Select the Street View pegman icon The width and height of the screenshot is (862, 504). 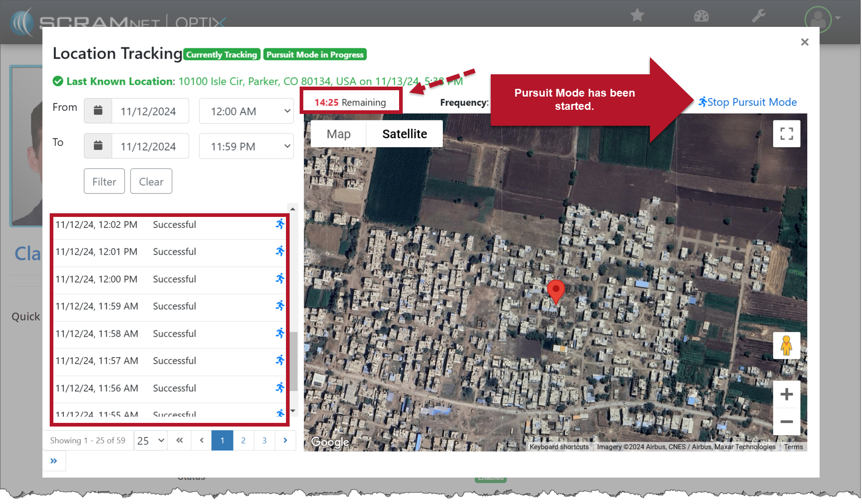(x=786, y=345)
